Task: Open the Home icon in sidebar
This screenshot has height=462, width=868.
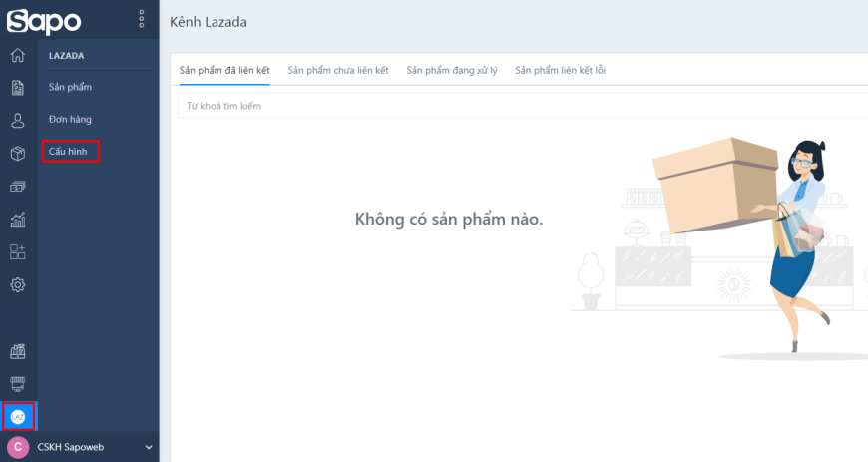Action: tap(18, 55)
